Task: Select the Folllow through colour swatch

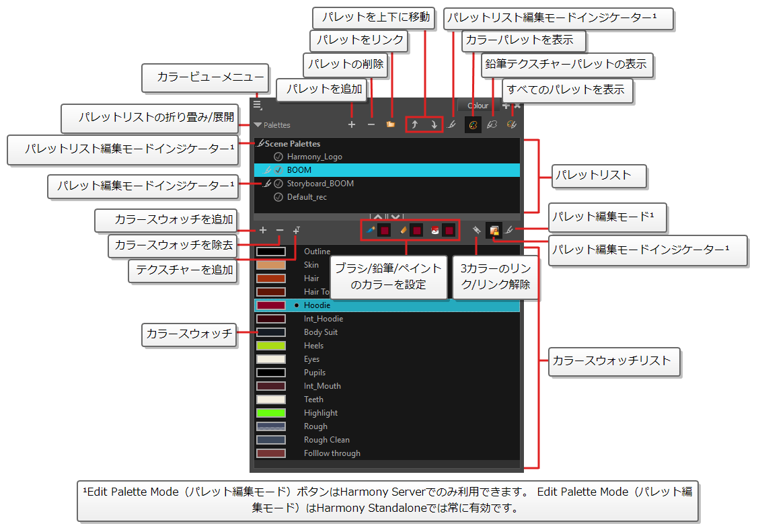Action: coord(270,453)
